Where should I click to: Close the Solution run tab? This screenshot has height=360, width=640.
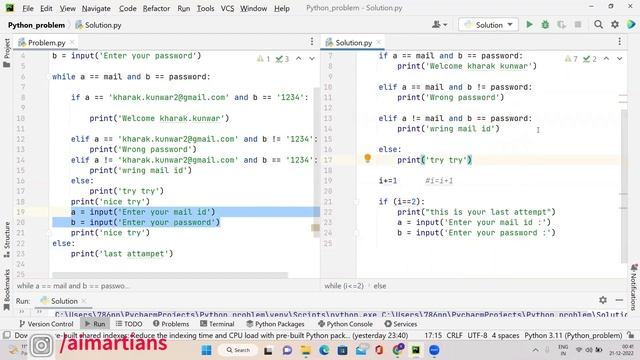click(x=84, y=301)
